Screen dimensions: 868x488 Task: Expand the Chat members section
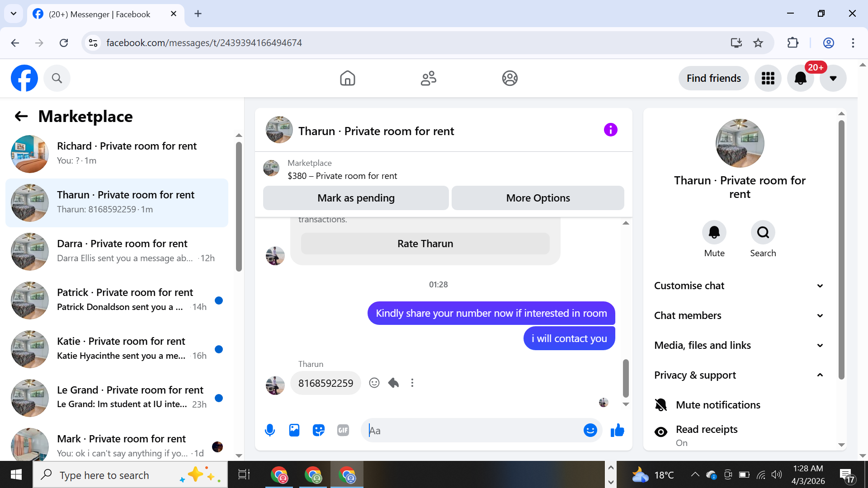[740, 315]
